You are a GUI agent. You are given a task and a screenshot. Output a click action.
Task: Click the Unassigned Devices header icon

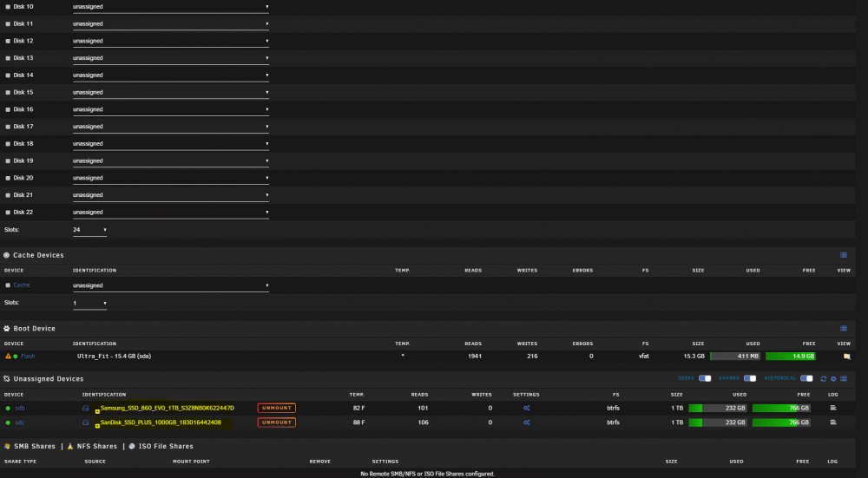coord(7,379)
